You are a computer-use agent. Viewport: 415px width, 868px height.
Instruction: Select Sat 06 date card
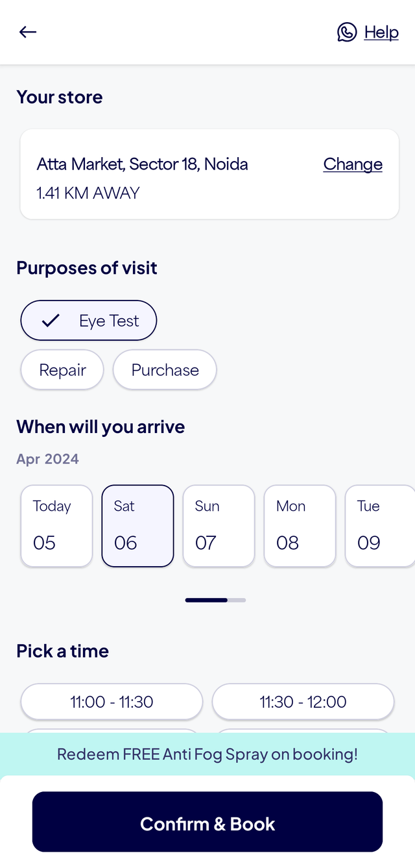pos(137,526)
